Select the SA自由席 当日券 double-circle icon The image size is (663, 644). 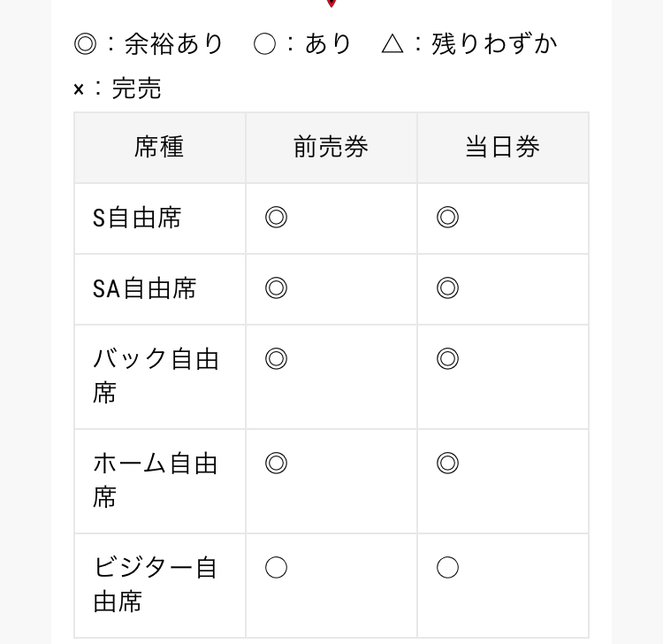[x=447, y=288]
